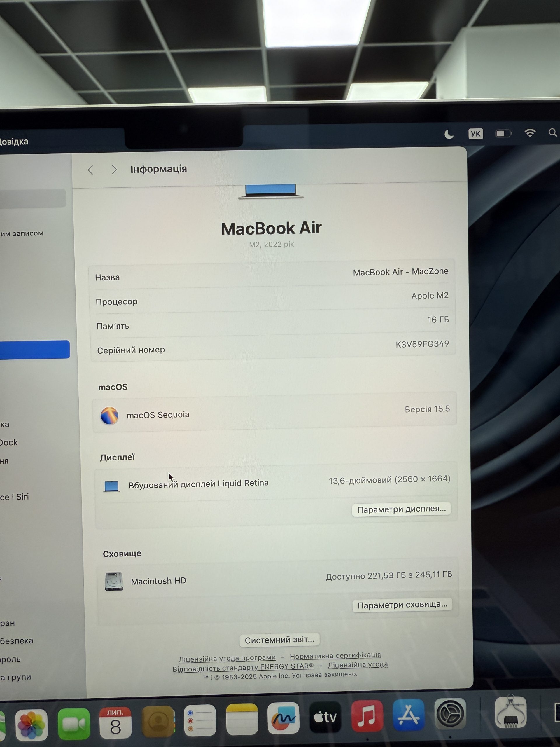560x747 pixels.
Task: Open the ENERGY STAR compliance link
Action: (243, 668)
